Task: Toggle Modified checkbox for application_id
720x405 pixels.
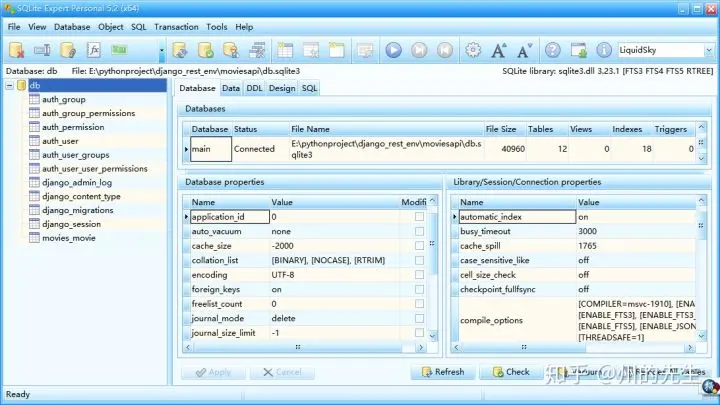Action: (x=419, y=217)
